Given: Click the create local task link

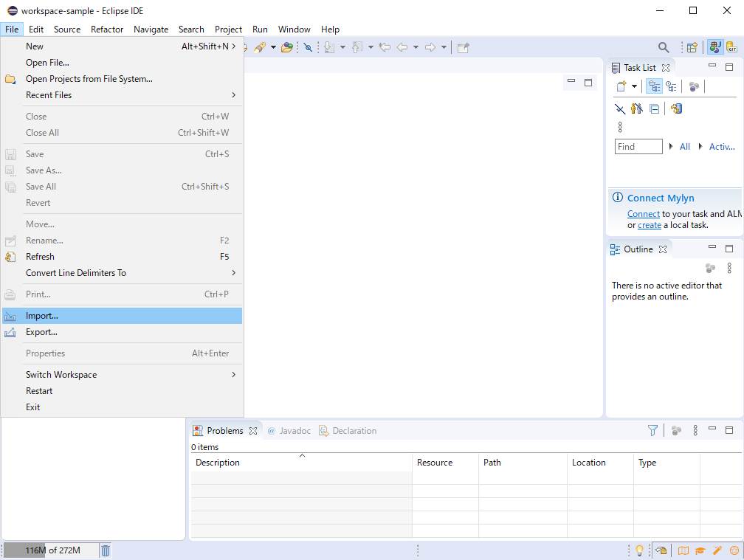Looking at the screenshot, I should [650, 225].
